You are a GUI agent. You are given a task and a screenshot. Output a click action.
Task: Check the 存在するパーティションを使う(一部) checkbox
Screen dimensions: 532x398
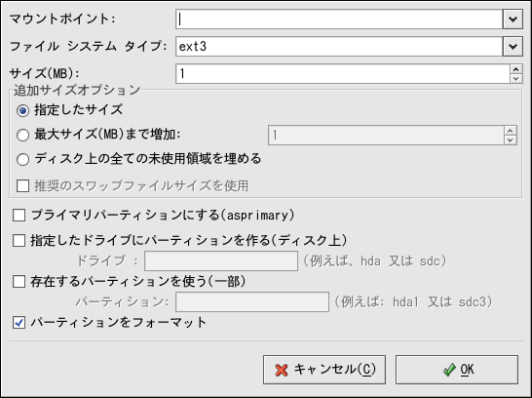[19, 282]
